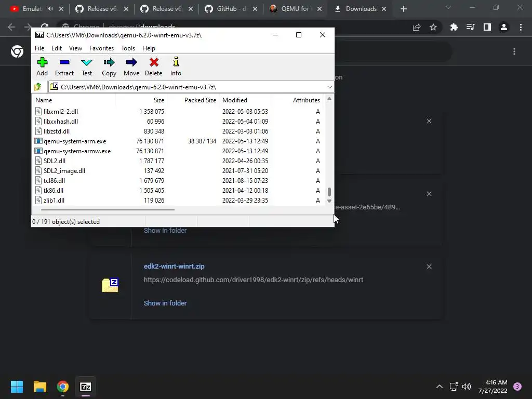Image resolution: width=532 pixels, height=399 pixels.
Task: Show edk2-winrt-winrt.zip in folder
Action: [x=165, y=303]
